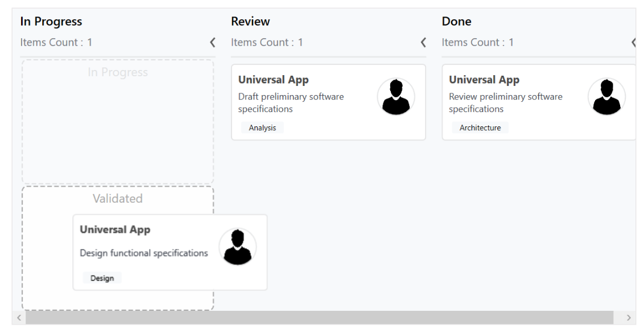Select the Analysis tag
Viewport: 644px width, 333px height.
(x=262, y=128)
